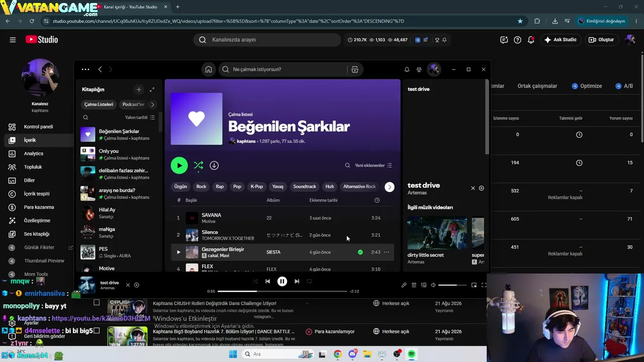This screenshot has width=644, height=362.
Task: Pause the current Spotify track
Action: click(x=282, y=282)
